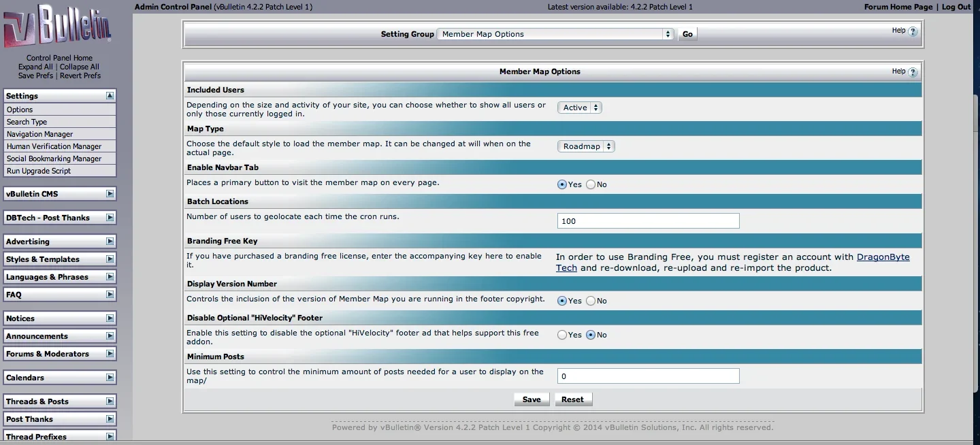This screenshot has width=980, height=445.
Task: Expand the Advertising section
Action: 110,242
